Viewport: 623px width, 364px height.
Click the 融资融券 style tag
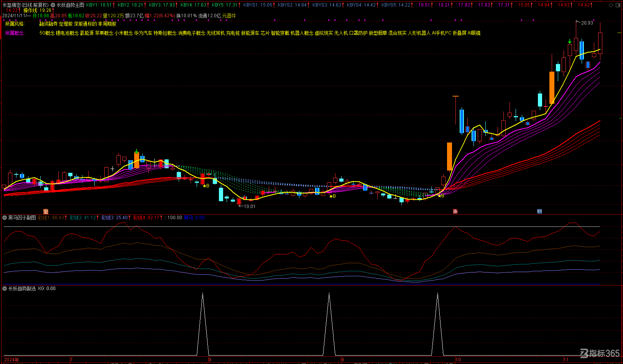pos(48,24)
